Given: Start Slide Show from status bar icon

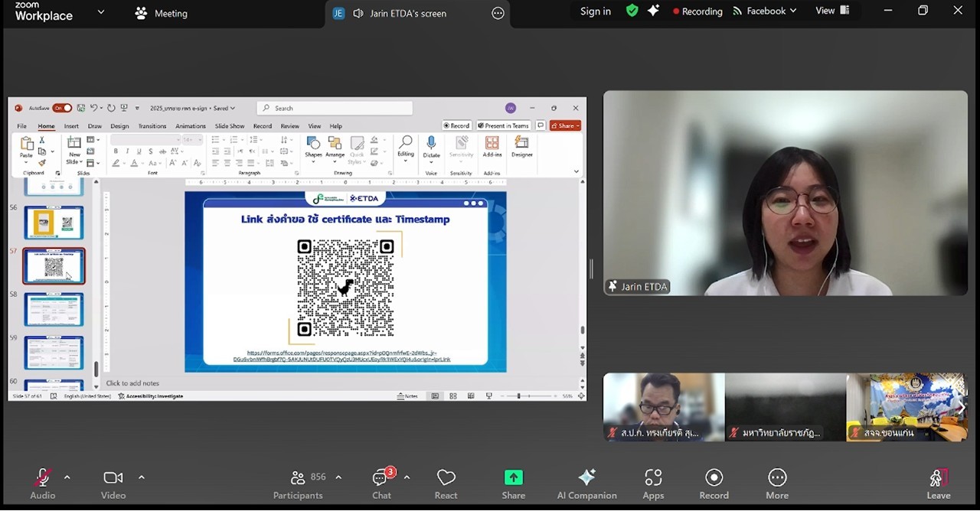Looking at the screenshot, I should point(488,396).
